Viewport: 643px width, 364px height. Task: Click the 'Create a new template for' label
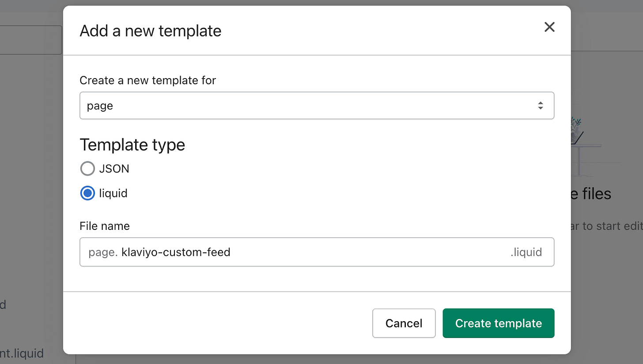point(148,80)
